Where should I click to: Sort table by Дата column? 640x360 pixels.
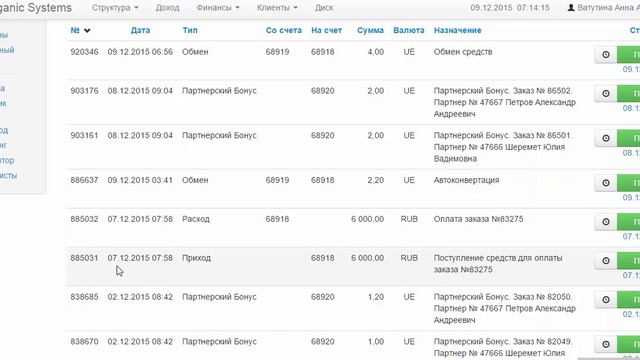(140, 30)
